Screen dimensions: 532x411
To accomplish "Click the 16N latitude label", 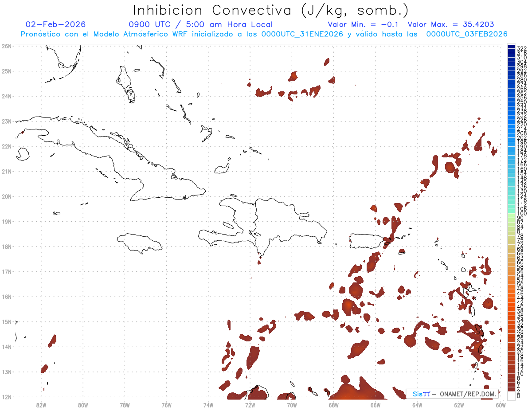I will pos(7,296).
